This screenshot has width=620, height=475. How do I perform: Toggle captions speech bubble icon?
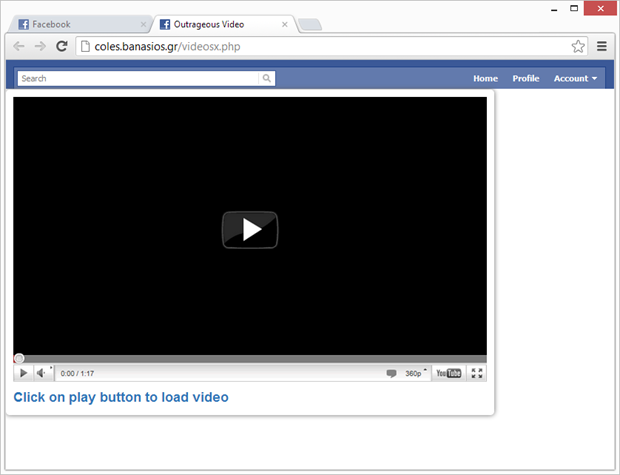pyautogui.click(x=391, y=373)
